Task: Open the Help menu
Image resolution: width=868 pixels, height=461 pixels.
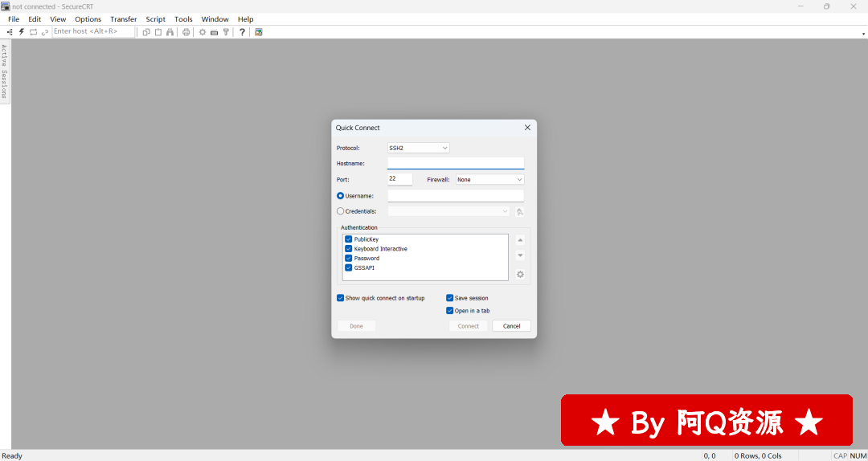Action: pyautogui.click(x=246, y=18)
